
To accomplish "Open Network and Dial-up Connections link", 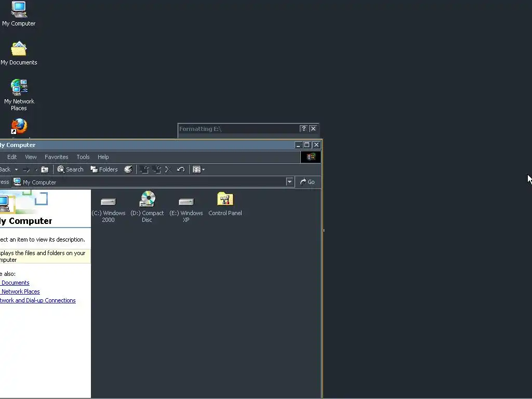I will point(37,300).
